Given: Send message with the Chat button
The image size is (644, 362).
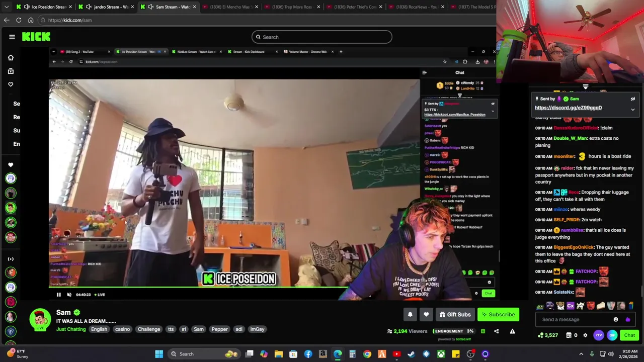Looking at the screenshot, I should pos(629,335).
